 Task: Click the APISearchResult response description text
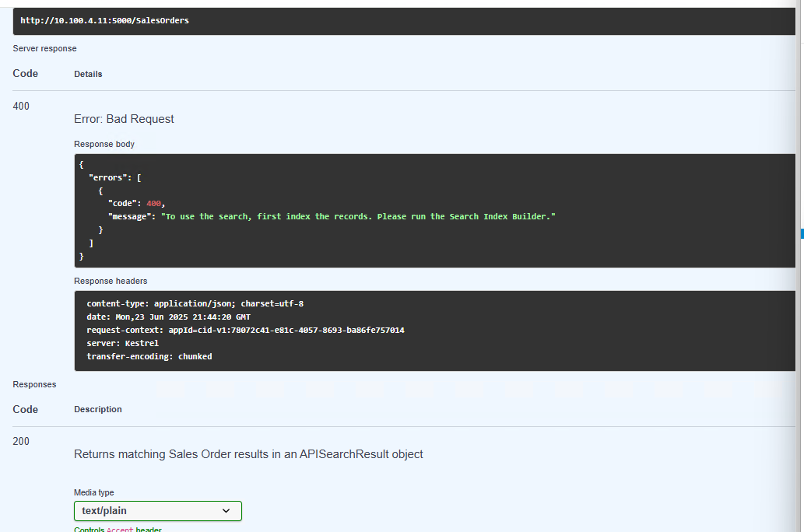tap(249, 454)
